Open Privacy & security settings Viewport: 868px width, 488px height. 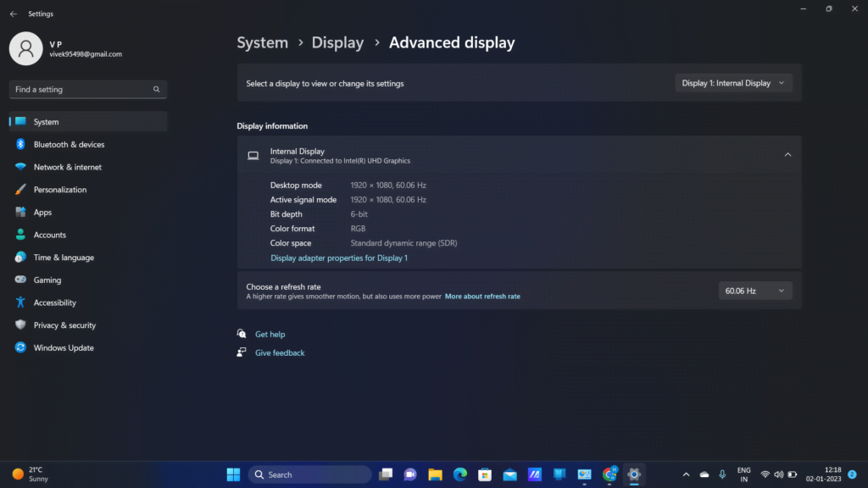point(64,325)
